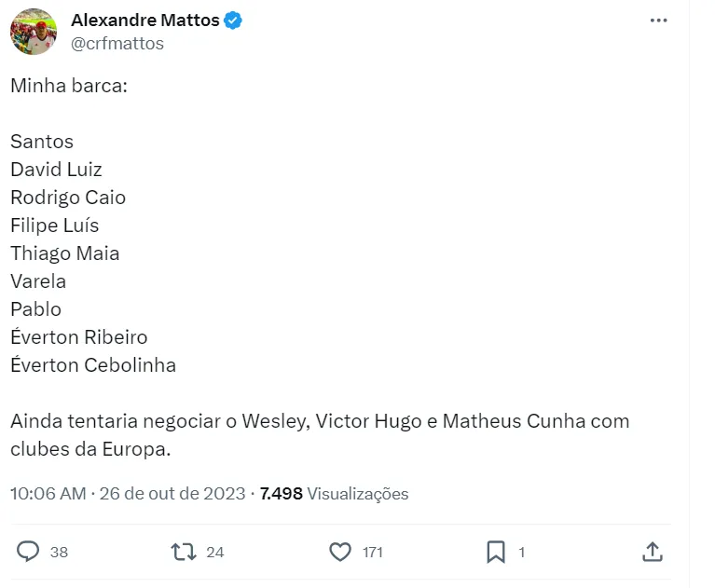715x588 pixels.
Task: Click the bookmark count 1
Action: (x=521, y=552)
